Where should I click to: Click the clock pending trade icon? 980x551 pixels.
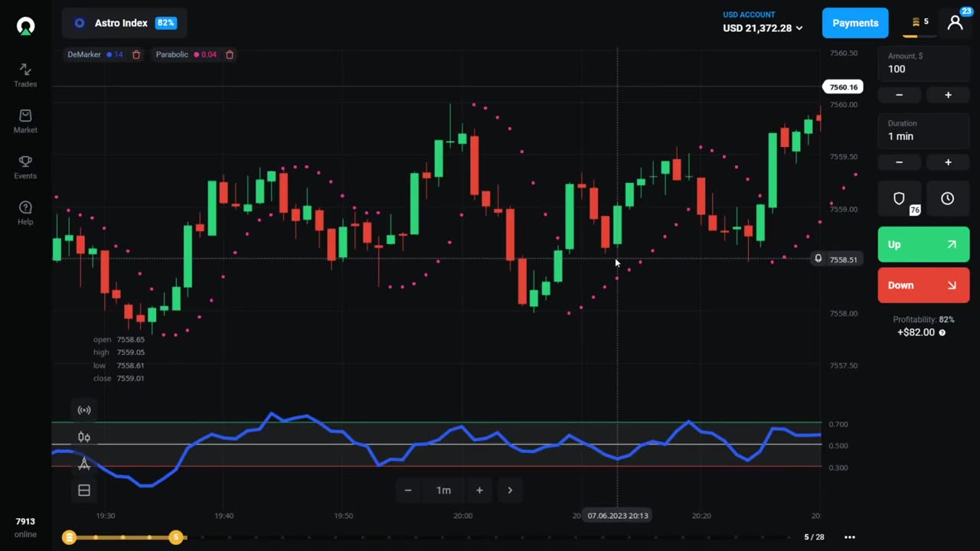click(948, 198)
